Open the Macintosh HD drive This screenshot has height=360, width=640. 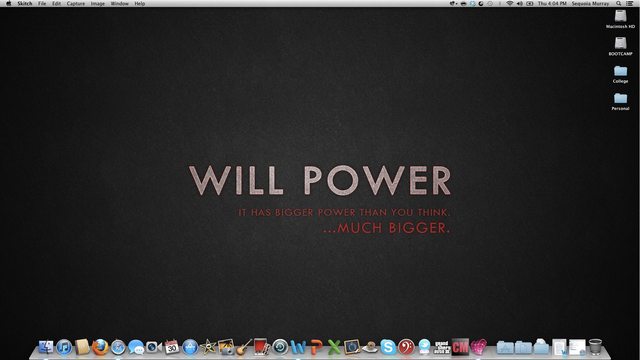[620, 19]
